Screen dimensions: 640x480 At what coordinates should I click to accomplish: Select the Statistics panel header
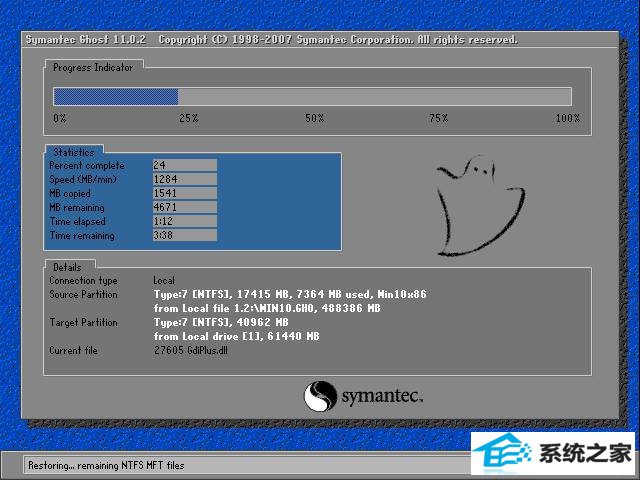coord(74,152)
